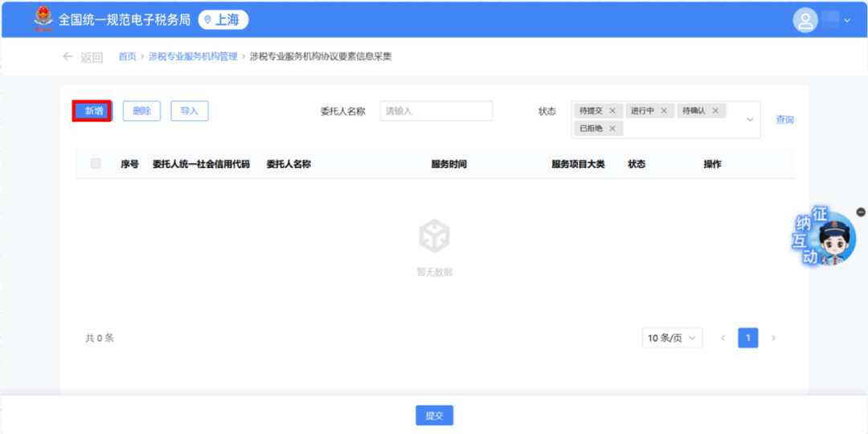Remove the 进行中 status tag
868x434 pixels.
pyautogui.click(x=664, y=111)
